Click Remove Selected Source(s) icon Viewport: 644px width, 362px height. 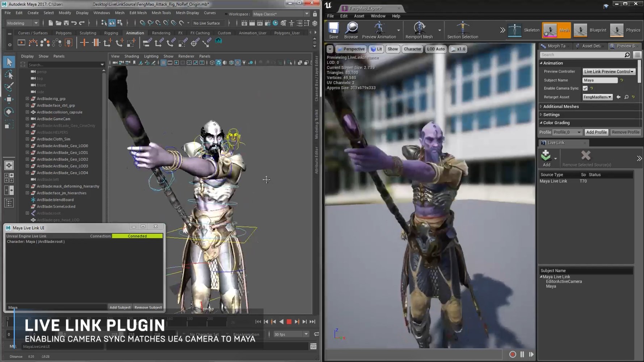coord(586,156)
